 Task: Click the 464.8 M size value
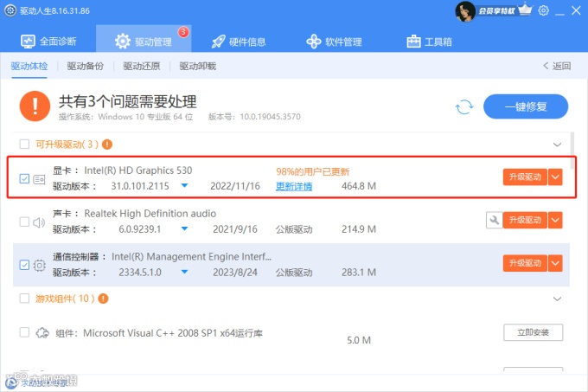pos(359,186)
